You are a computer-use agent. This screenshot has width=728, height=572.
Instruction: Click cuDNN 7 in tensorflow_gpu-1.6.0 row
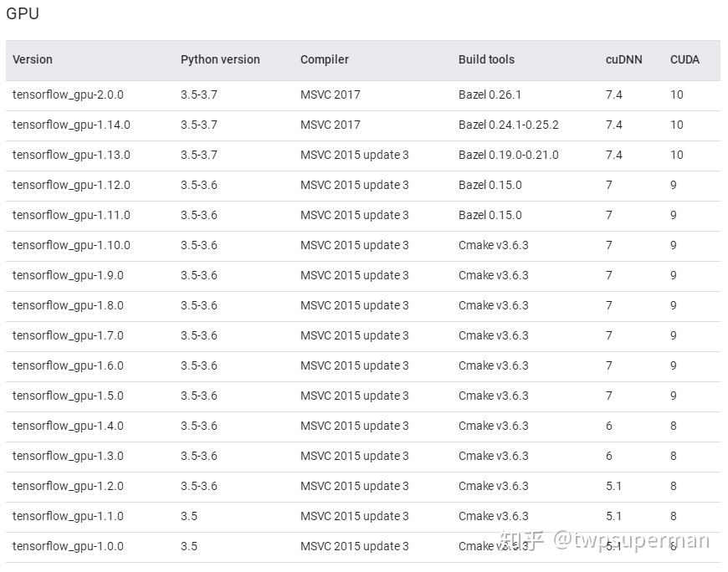tap(608, 366)
